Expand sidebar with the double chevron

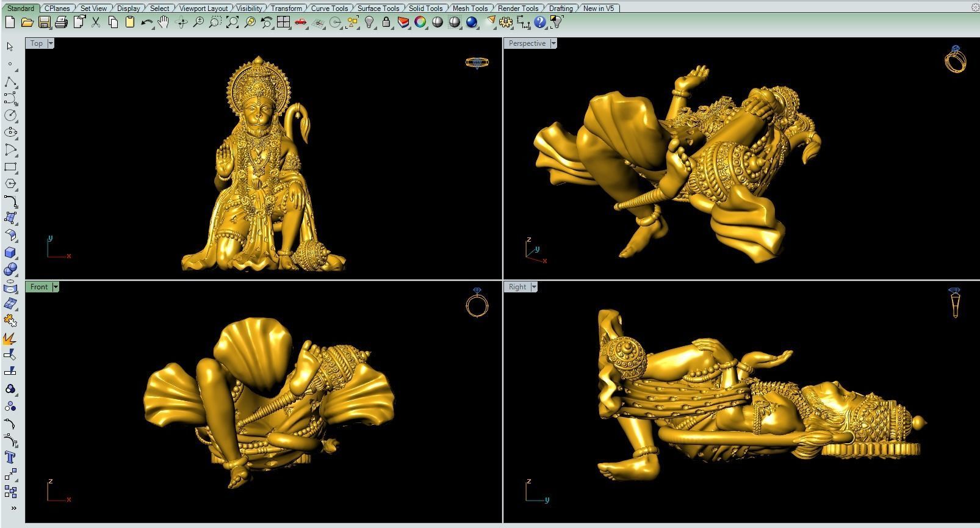(x=13, y=508)
